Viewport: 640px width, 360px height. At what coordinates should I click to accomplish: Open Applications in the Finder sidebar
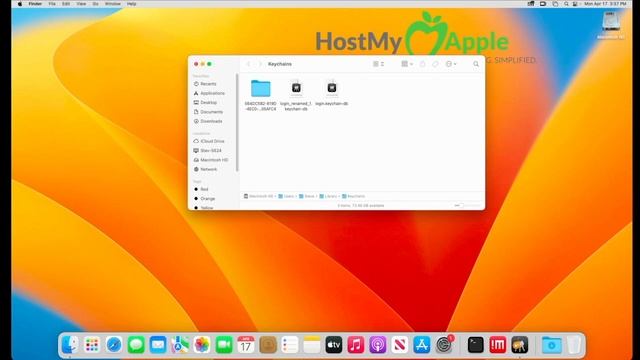click(212, 93)
